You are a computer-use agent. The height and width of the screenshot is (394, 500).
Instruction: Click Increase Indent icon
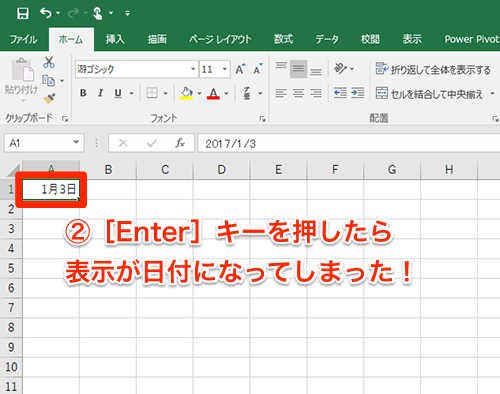tap(358, 93)
